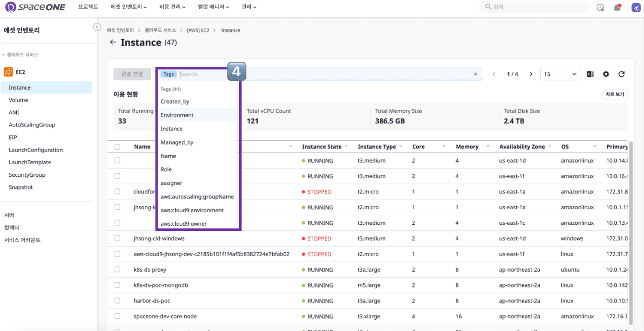Image resolution: width=644 pixels, height=331 pixels.
Task: Open the 클라우드 서비스 breadcrumb link
Action: click(160, 30)
